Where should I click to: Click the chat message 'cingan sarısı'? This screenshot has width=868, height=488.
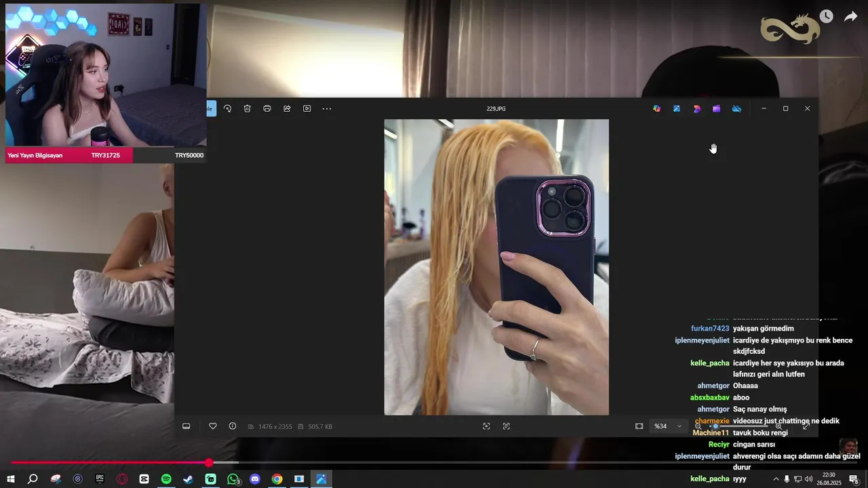pyautogui.click(x=754, y=445)
